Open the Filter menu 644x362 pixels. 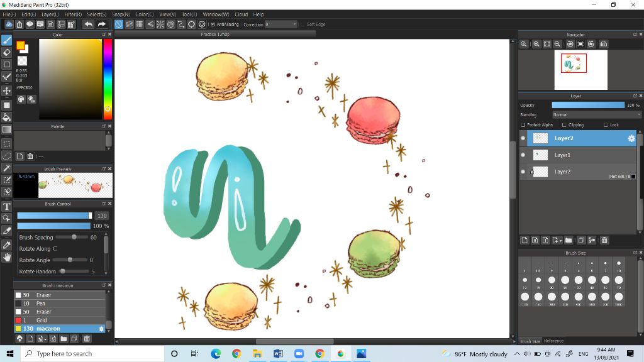point(73,14)
